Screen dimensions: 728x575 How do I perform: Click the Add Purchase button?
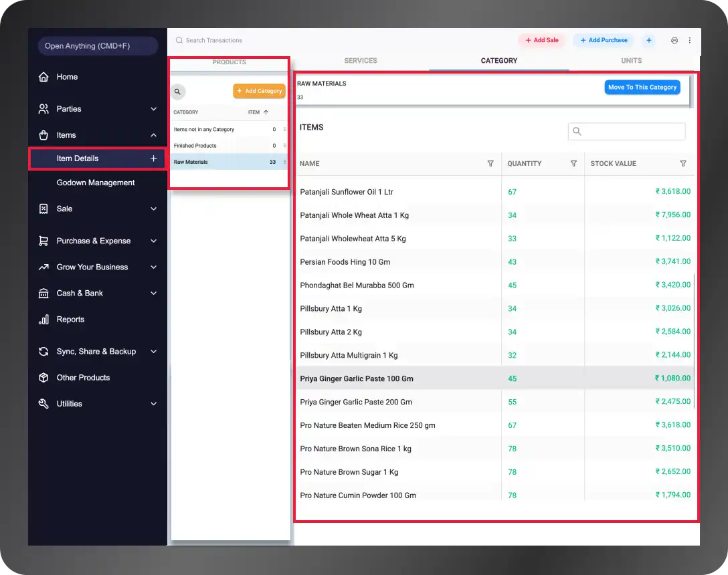(604, 40)
